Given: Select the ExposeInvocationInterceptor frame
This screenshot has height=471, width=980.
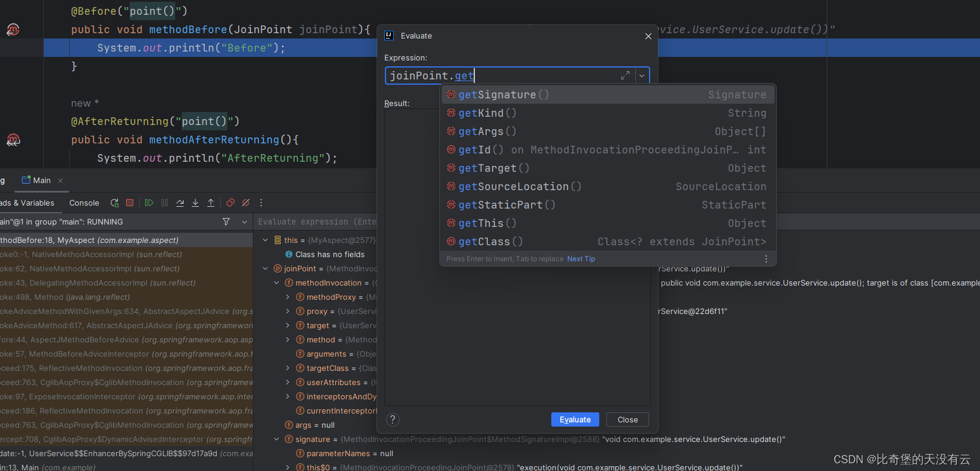Looking at the screenshot, I should point(126,396).
